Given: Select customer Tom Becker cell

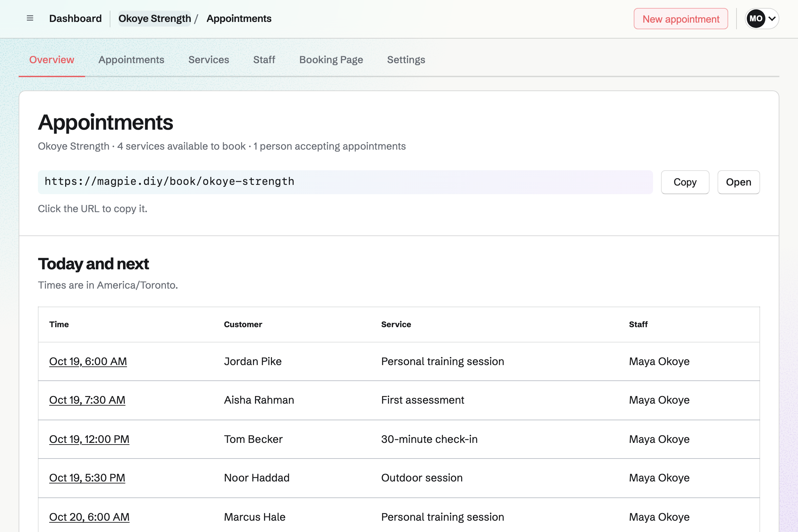Looking at the screenshot, I should (253, 439).
